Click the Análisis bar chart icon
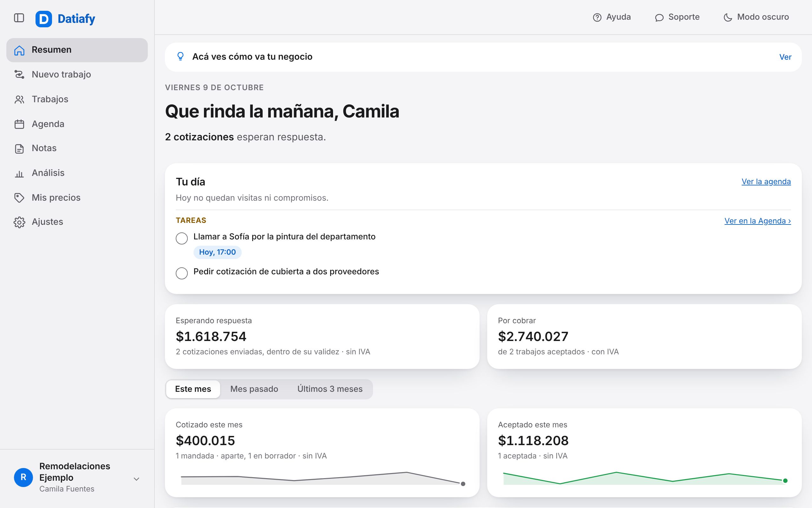The height and width of the screenshot is (508, 812). pyautogui.click(x=19, y=173)
